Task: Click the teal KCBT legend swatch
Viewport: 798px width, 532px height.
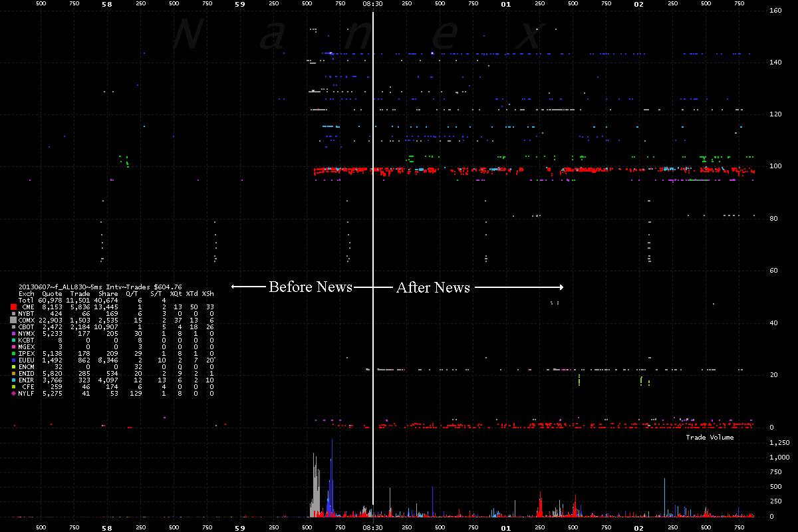Action: point(13,340)
